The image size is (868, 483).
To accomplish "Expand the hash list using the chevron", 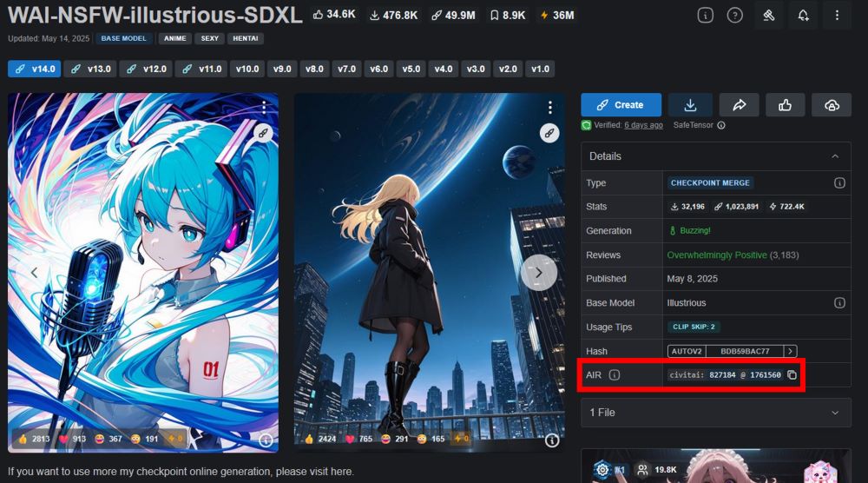I will 789,351.
